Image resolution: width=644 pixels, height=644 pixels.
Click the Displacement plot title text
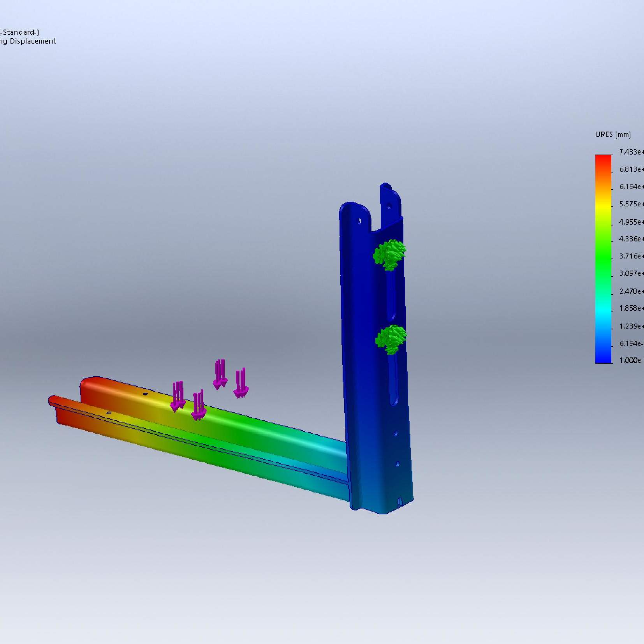coord(33,41)
